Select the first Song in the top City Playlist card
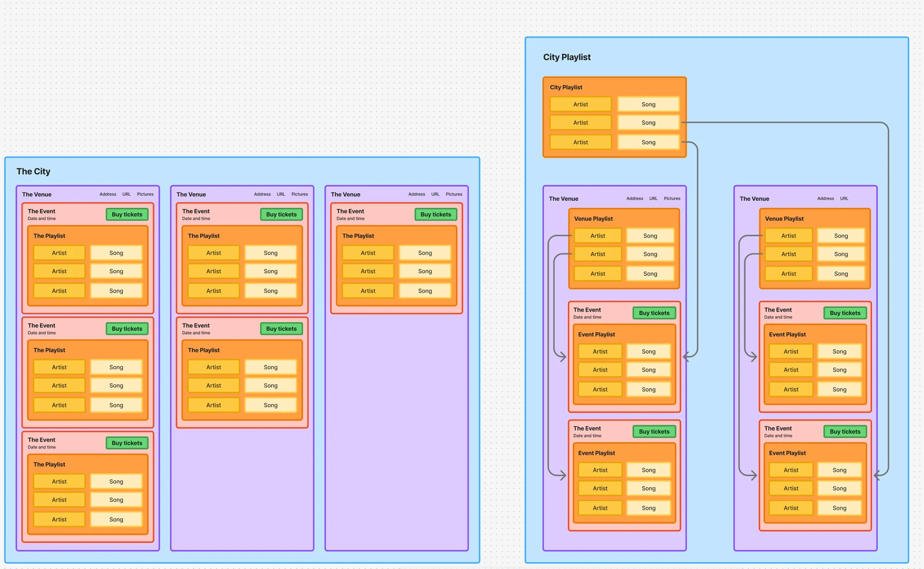This screenshot has height=569, width=924. pos(649,104)
